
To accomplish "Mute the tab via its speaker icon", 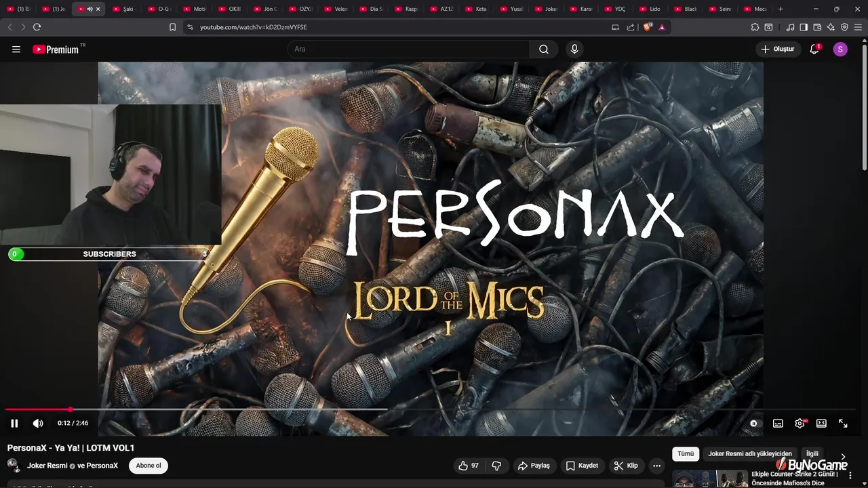I will pos(90,9).
